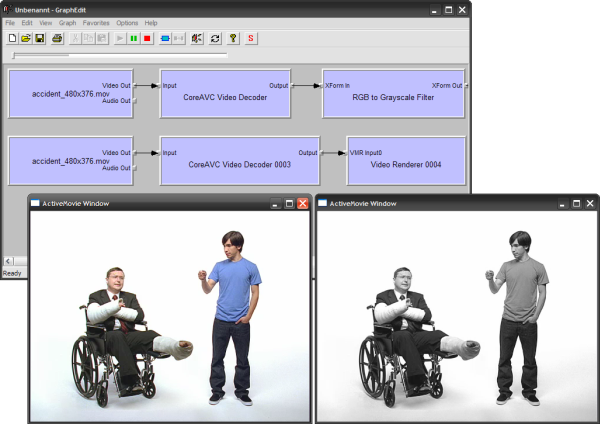The height and width of the screenshot is (424, 600).
Task: Close the GraphEdit window
Action: (462, 10)
